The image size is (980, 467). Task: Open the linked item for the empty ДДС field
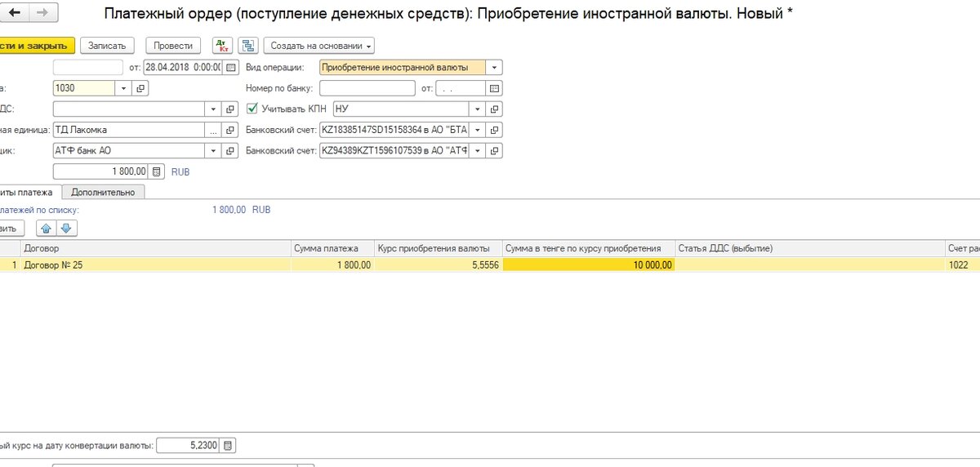point(229,109)
